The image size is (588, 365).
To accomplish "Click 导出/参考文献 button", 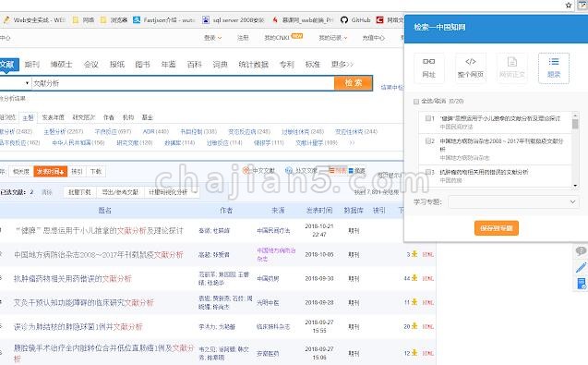I will [120, 192].
